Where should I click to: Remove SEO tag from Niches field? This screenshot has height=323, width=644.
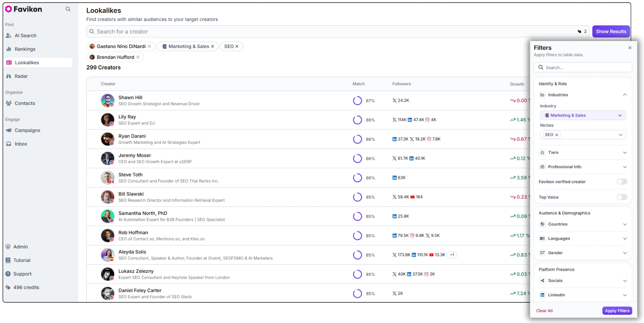tap(557, 135)
